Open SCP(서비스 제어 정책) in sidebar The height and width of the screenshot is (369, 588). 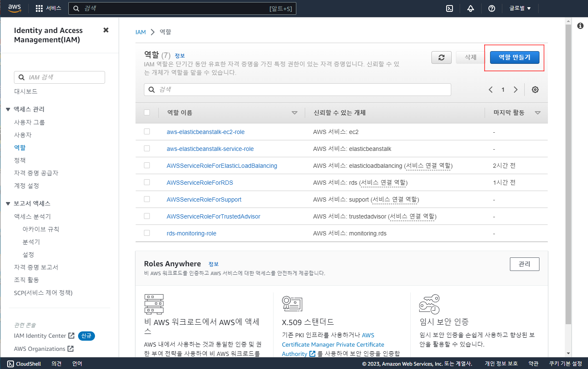tap(43, 292)
